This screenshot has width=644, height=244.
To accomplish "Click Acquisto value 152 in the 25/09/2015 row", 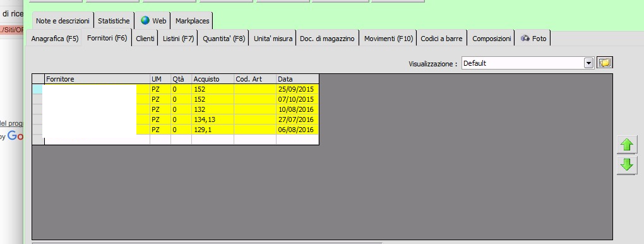I will (213, 89).
